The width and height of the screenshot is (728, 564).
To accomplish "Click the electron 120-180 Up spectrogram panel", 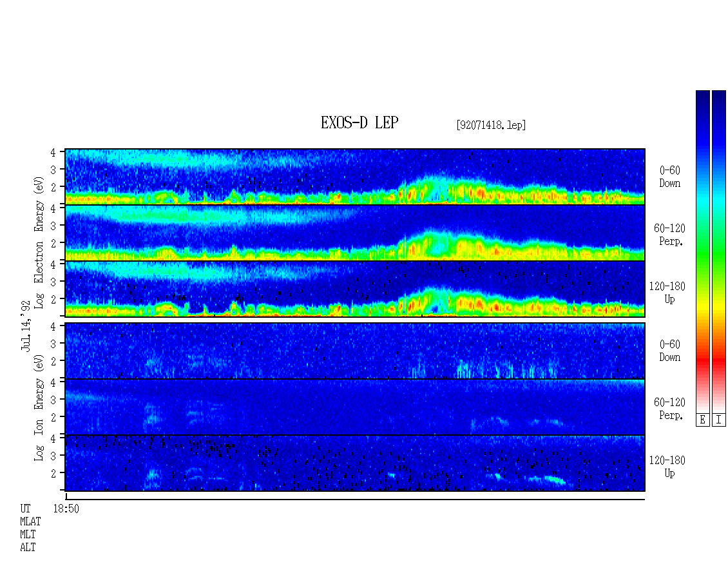I will point(355,289).
